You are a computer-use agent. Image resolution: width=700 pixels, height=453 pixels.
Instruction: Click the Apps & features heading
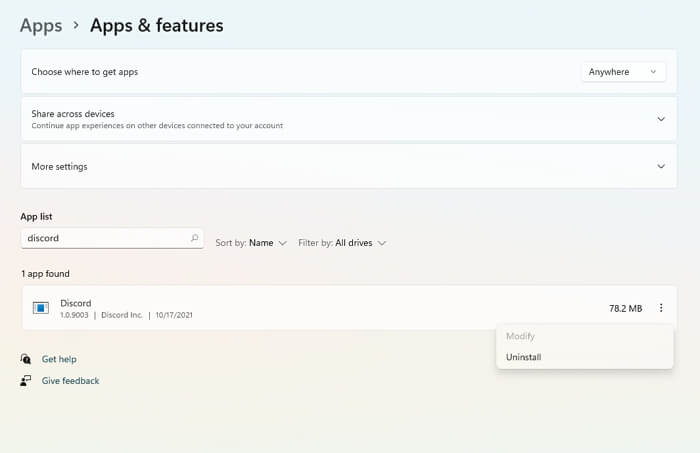pyautogui.click(x=157, y=25)
